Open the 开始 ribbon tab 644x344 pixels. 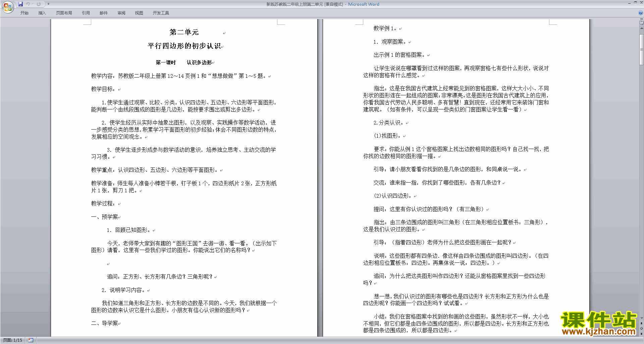tap(24, 13)
